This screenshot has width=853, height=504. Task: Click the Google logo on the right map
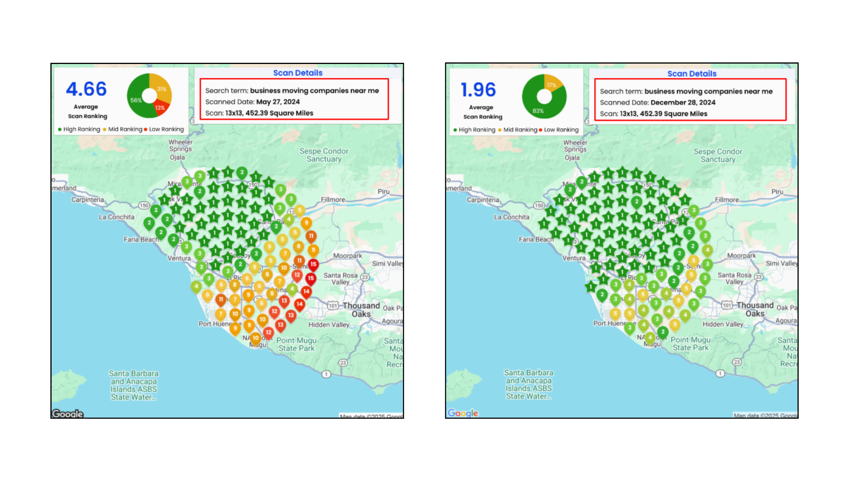(x=463, y=413)
